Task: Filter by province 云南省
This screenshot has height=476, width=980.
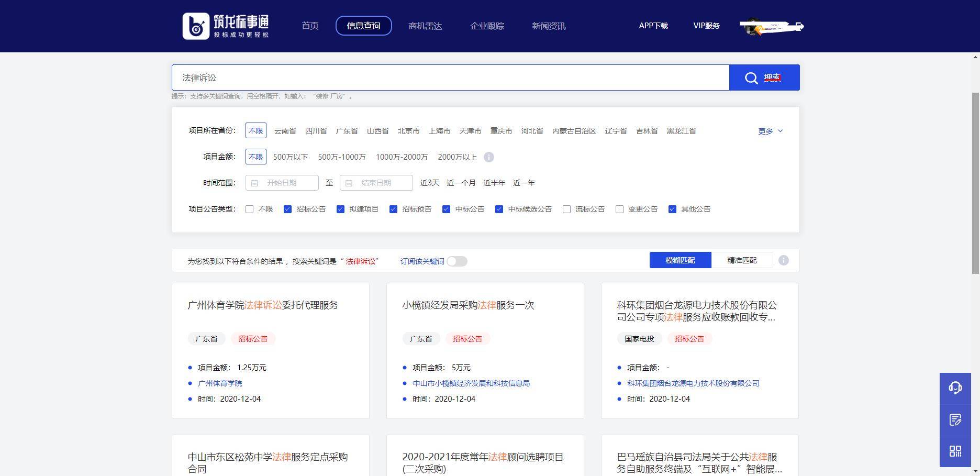Action: 285,131
